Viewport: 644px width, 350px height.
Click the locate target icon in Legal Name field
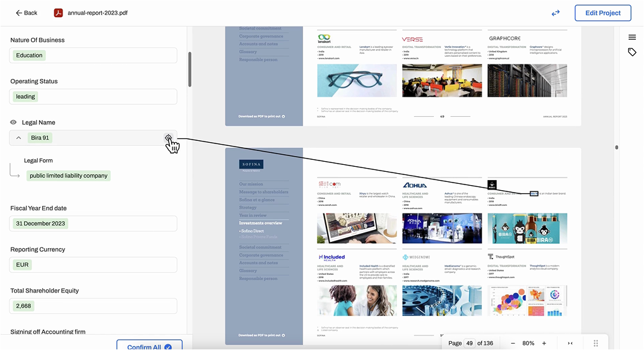click(x=169, y=138)
